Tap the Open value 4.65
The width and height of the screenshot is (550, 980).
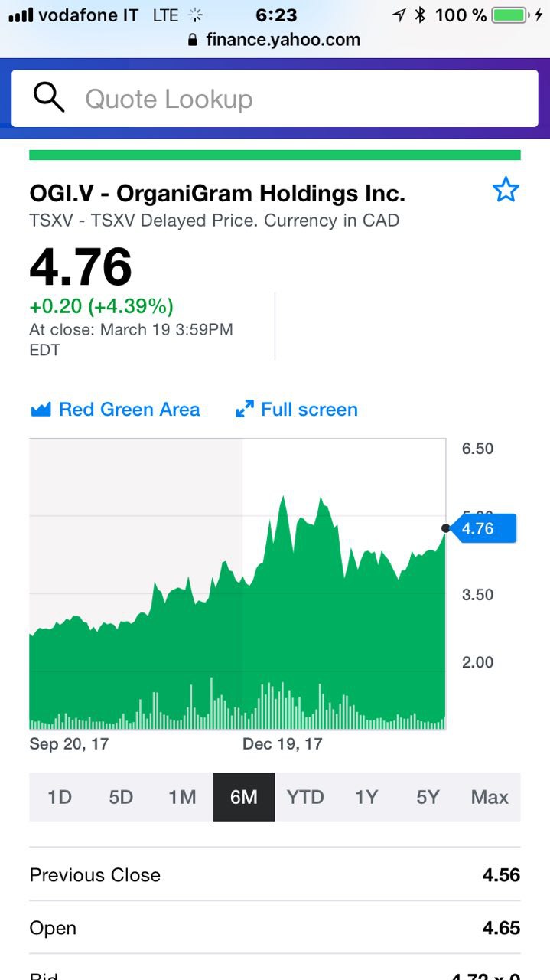point(502,928)
